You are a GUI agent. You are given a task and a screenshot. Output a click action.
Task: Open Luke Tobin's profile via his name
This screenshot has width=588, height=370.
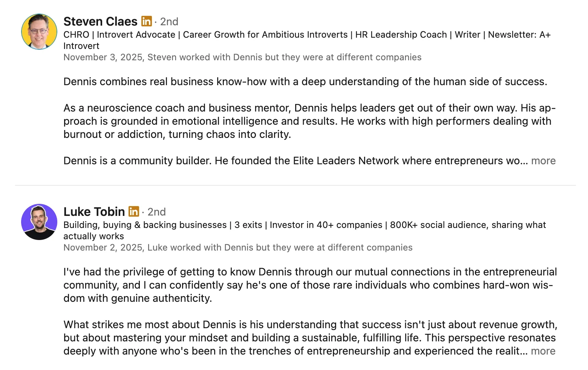tap(94, 212)
